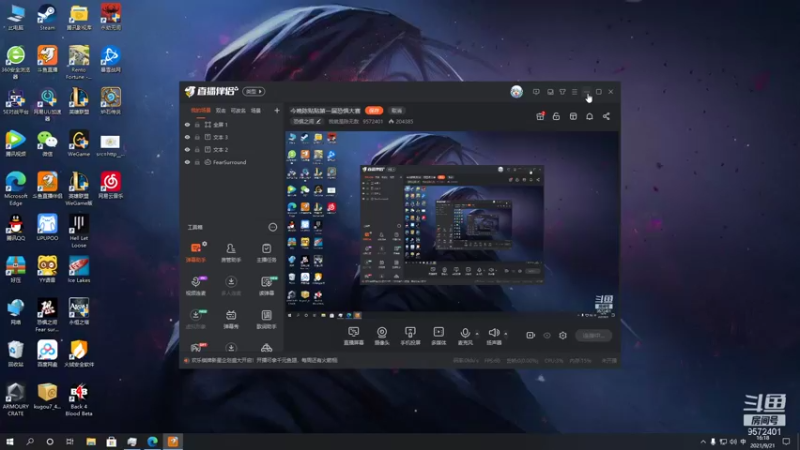This screenshot has height=450, width=800.
Task: Open the 主播任务 checklist tool
Action: pos(266,252)
